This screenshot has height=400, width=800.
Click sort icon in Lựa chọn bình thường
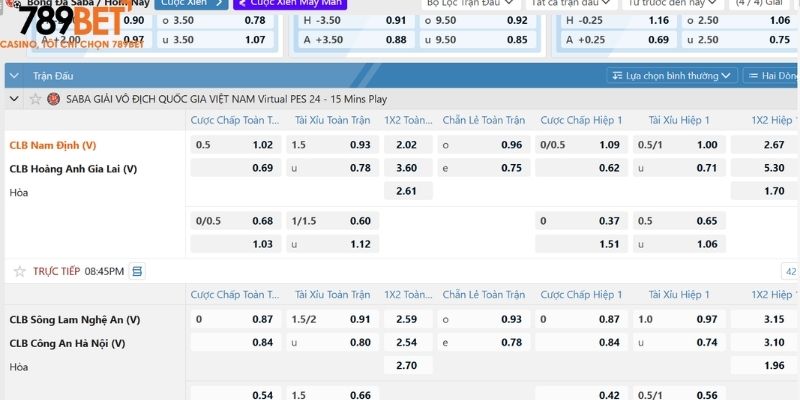(x=617, y=75)
